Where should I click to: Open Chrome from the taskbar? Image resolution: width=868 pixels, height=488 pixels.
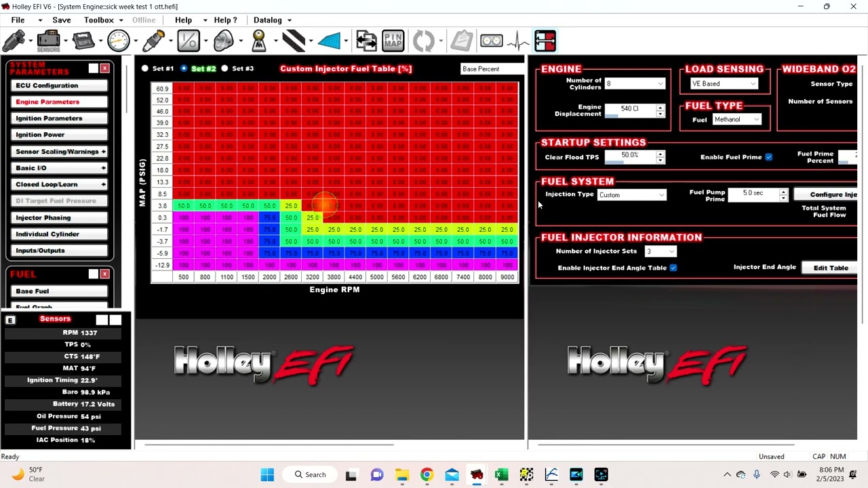tap(427, 474)
